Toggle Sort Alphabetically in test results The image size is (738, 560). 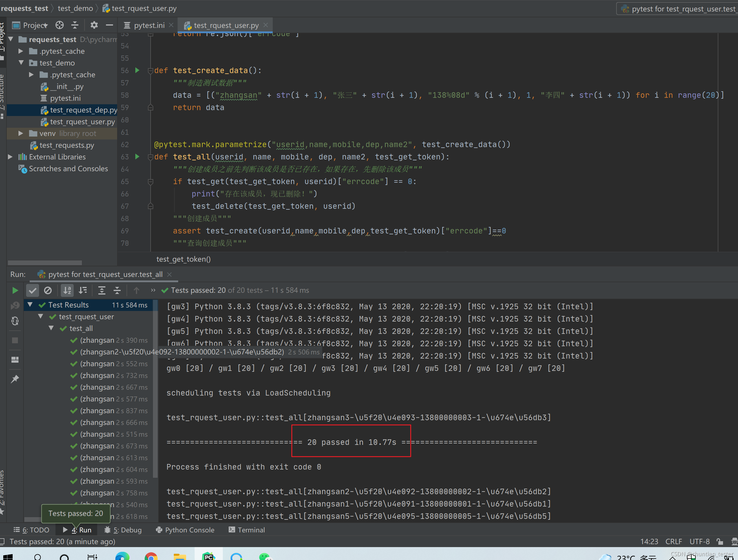pos(67,290)
